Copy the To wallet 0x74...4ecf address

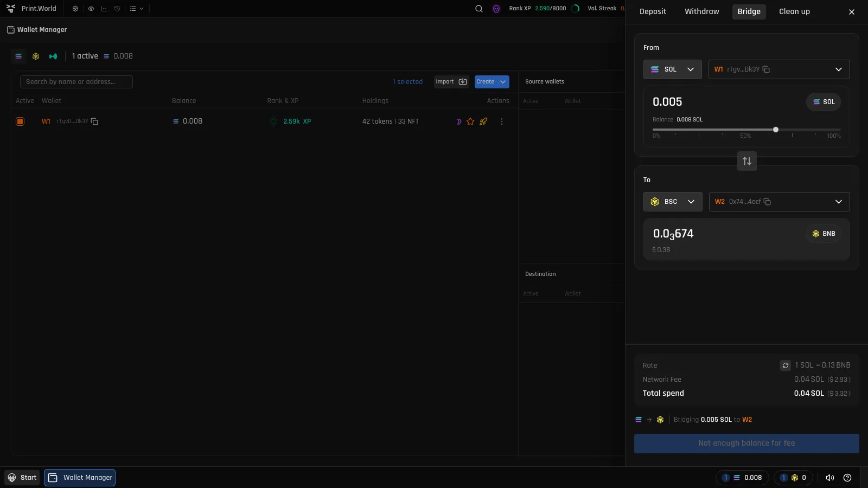point(767,202)
